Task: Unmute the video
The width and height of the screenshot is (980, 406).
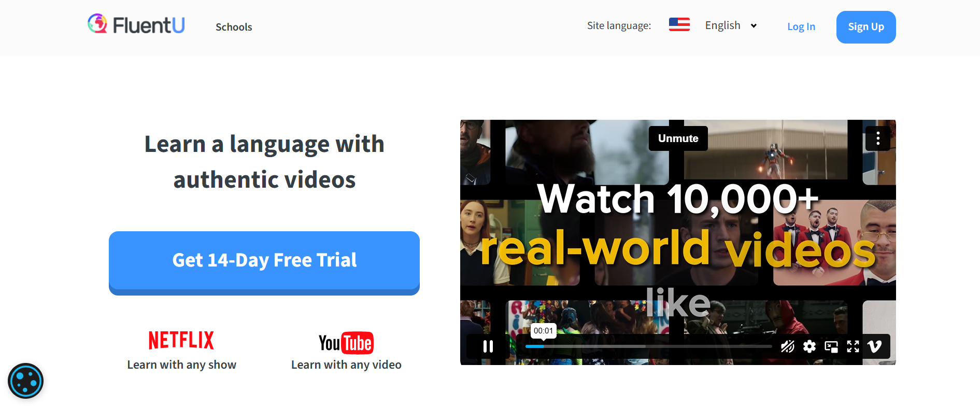Action: point(678,138)
